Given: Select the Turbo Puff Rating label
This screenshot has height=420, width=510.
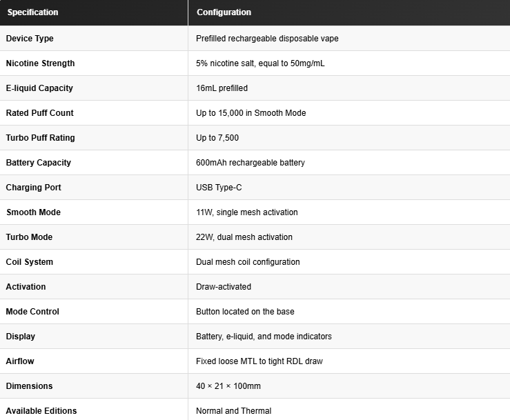Looking at the screenshot, I should [x=40, y=138].
